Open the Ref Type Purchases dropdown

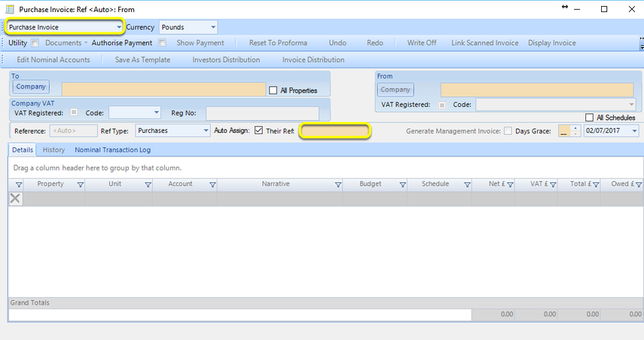tap(206, 130)
